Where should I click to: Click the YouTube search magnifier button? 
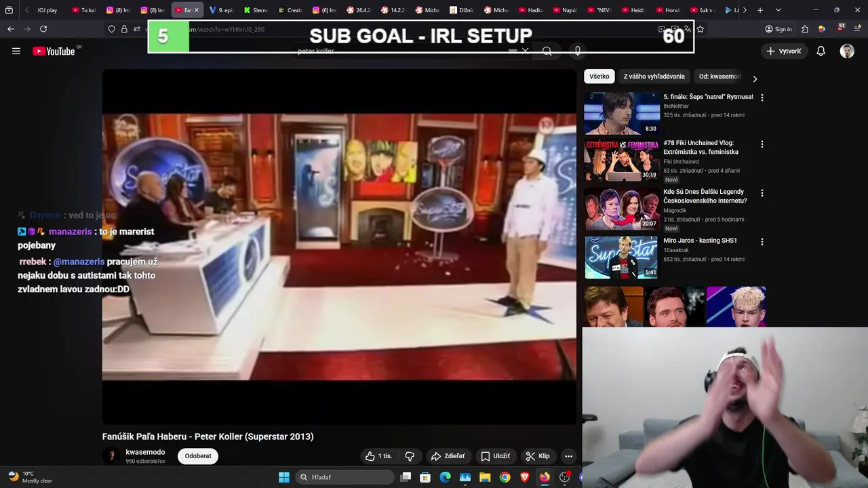pos(547,51)
